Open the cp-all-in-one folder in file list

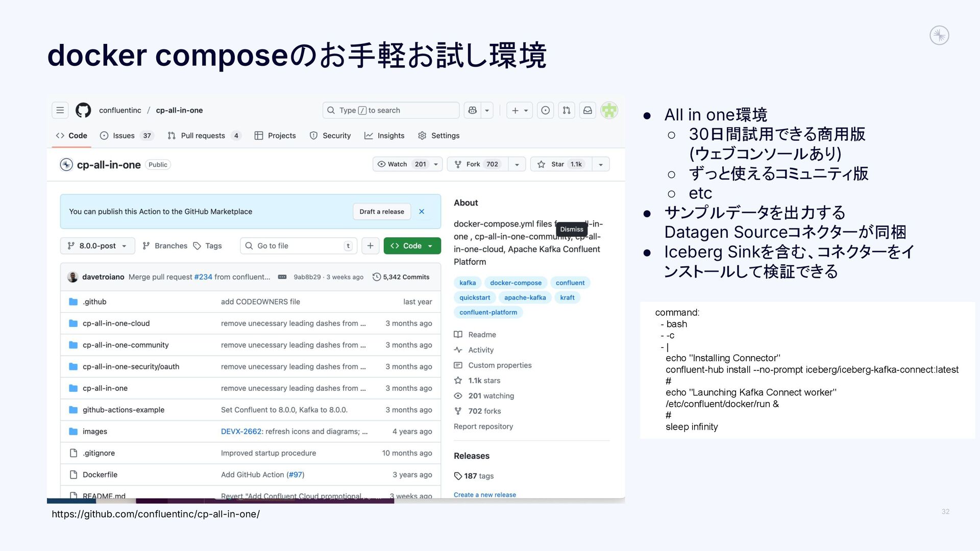[105, 388]
